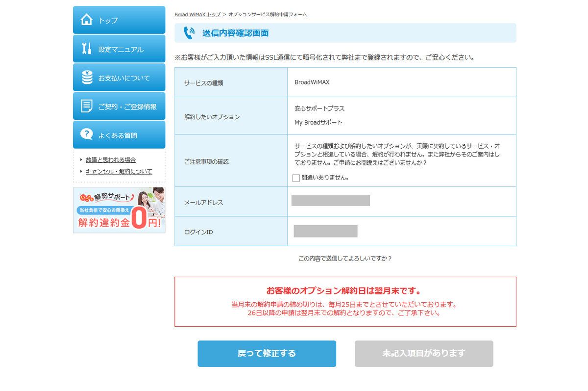Click the お客様のオプション解約日は翌月末です heading
Screen dimensions: 588x391
click(345, 291)
